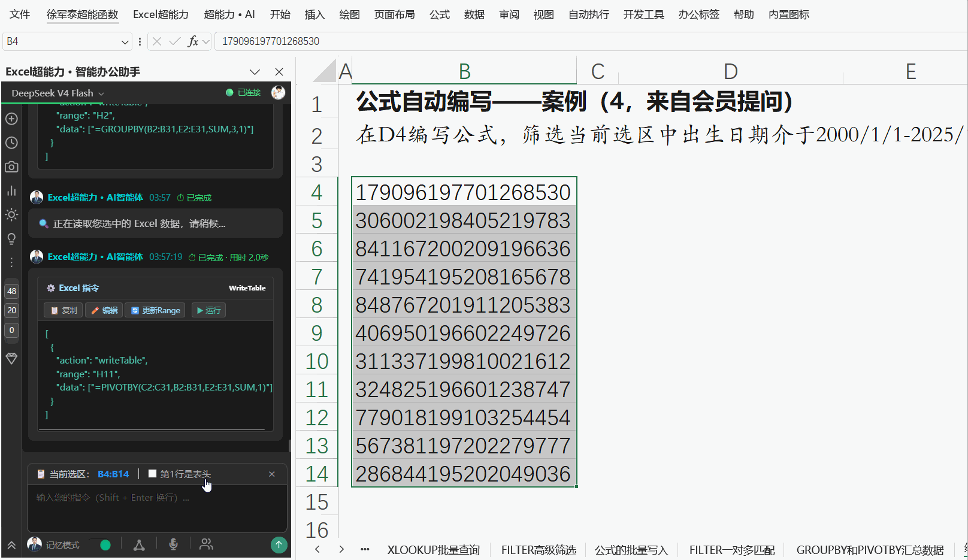The height and width of the screenshot is (560, 968).
Task: Open the vertical three-dot more menu in sidebar
Action: click(11, 262)
